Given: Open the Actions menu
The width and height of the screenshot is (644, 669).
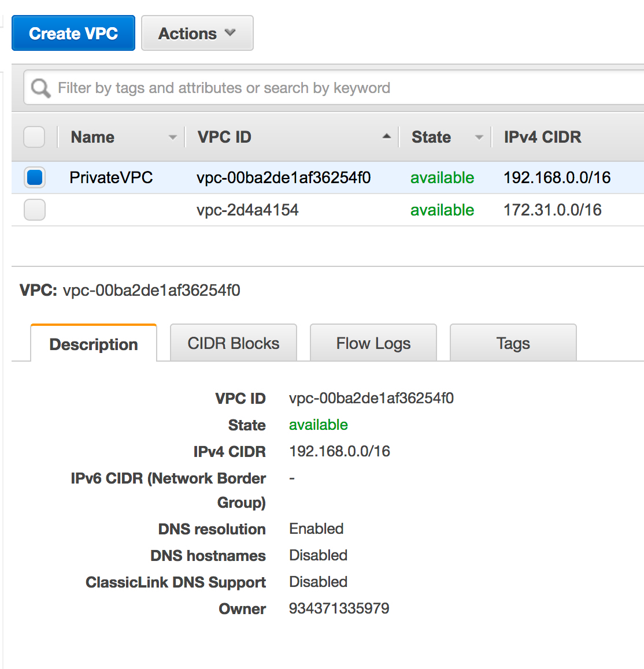Looking at the screenshot, I should click(197, 33).
